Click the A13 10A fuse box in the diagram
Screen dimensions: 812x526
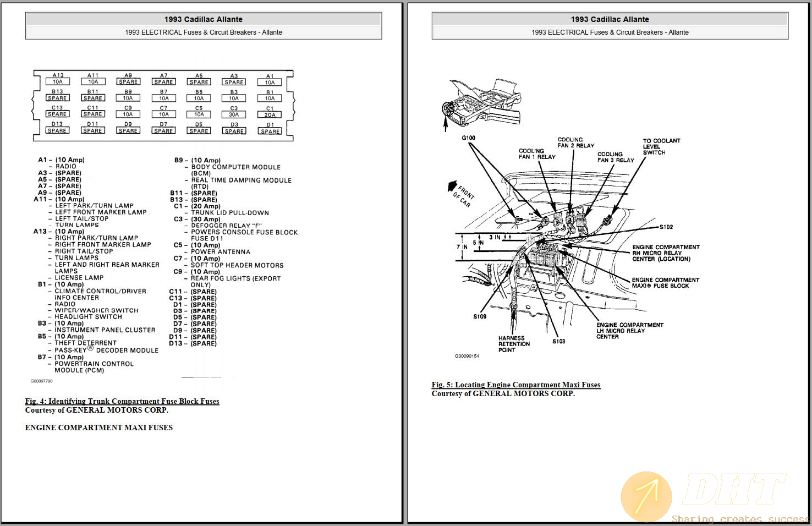(x=58, y=82)
